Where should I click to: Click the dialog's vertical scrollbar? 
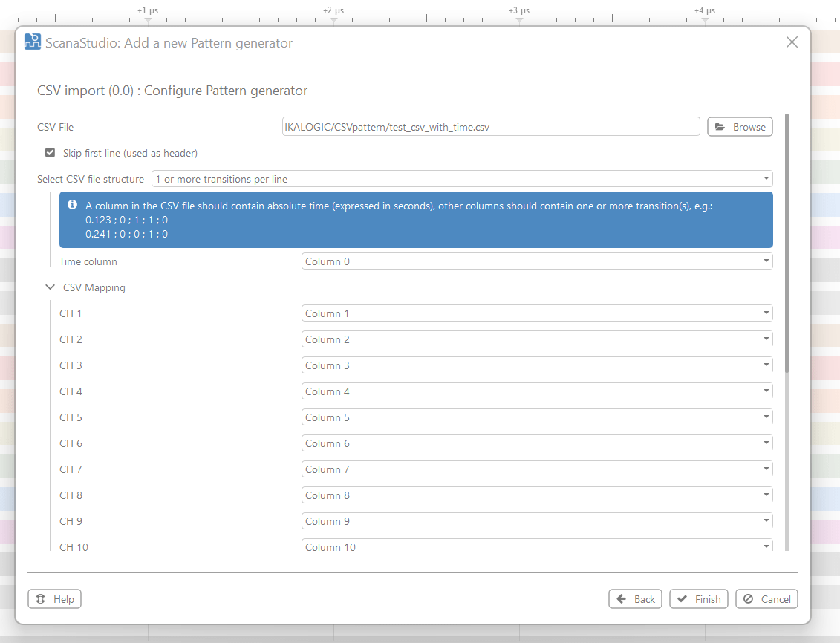point(787,245)
